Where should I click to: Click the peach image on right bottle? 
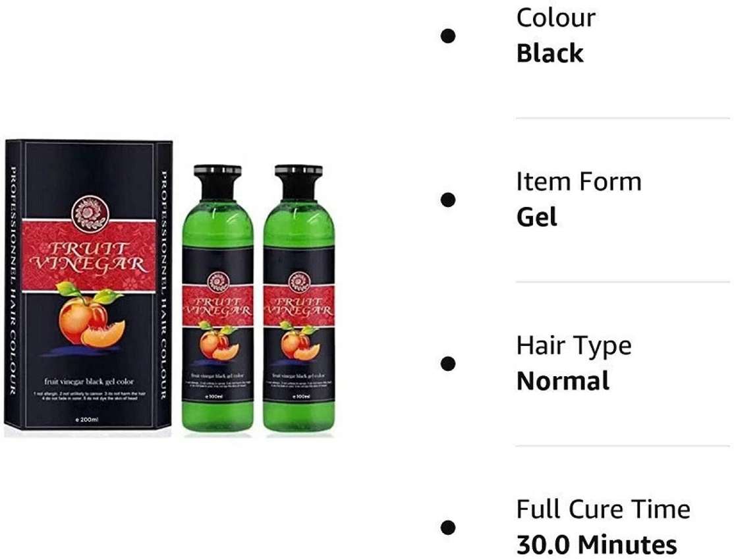300,341
